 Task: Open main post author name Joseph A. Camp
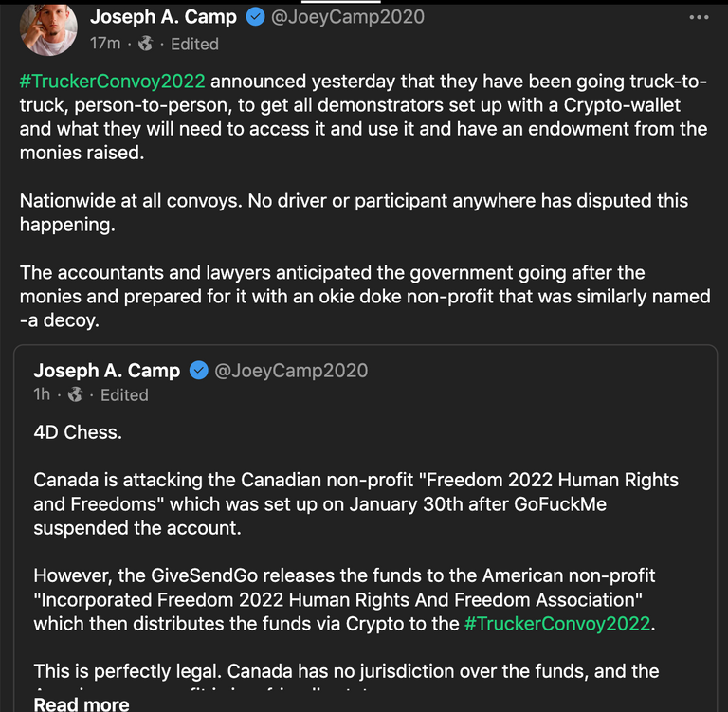pyautogui.click(x=163, y=17)
